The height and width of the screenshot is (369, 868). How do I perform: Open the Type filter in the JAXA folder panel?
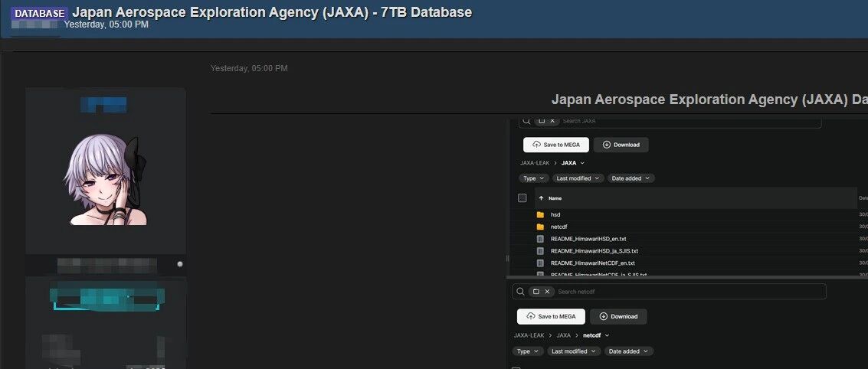(534, 178)
